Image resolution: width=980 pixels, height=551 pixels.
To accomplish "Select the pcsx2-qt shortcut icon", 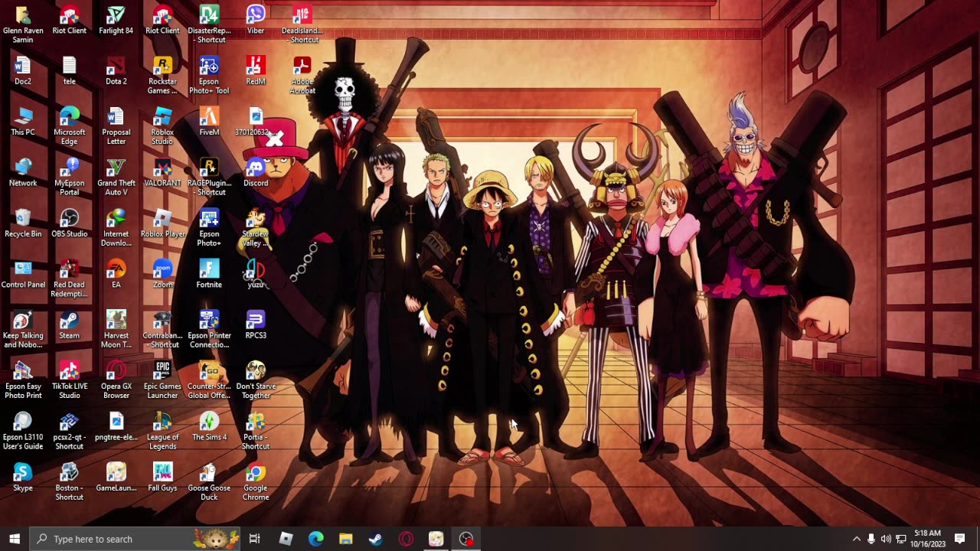I will point(70,431).
